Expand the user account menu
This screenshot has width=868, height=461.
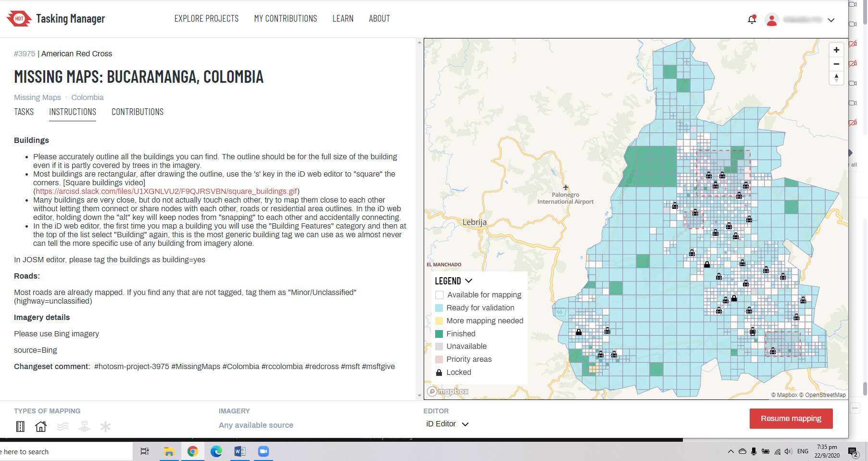pyautogui.click(x=830, y=20)
